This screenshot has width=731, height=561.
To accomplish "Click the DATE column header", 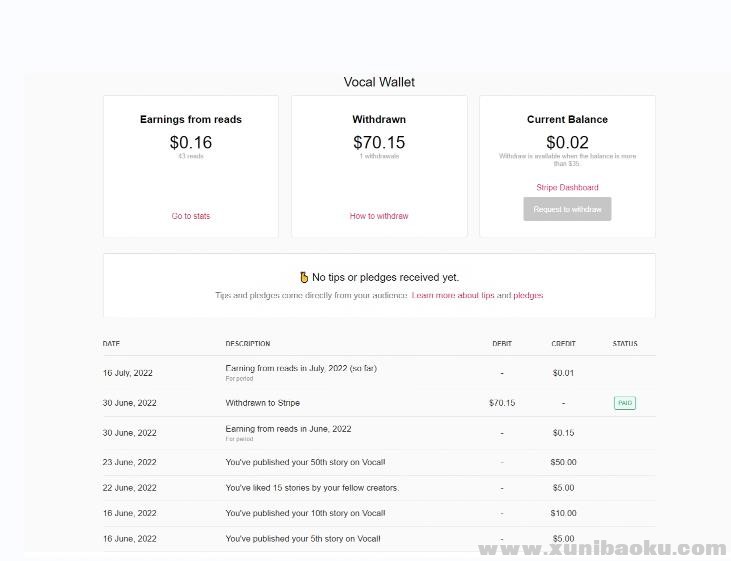I will click(x=111, y=344).
